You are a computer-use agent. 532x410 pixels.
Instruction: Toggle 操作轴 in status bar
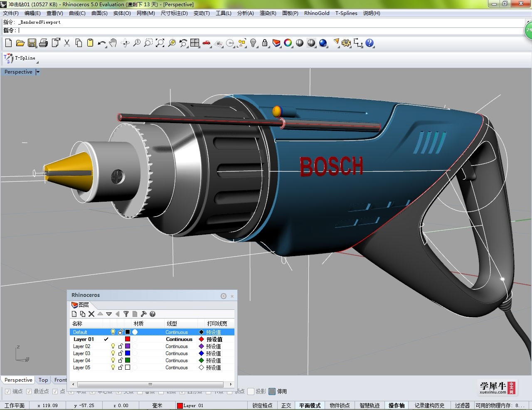397,405
